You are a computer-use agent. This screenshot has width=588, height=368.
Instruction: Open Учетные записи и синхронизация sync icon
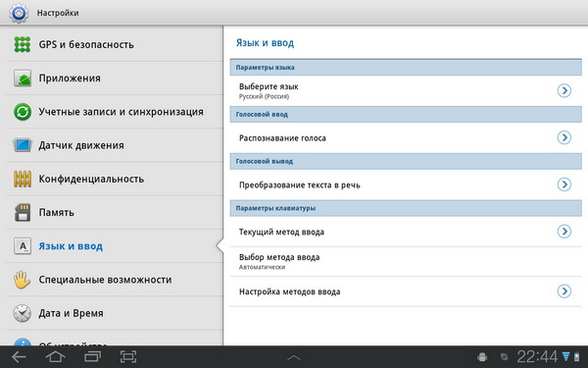(23, 112)
